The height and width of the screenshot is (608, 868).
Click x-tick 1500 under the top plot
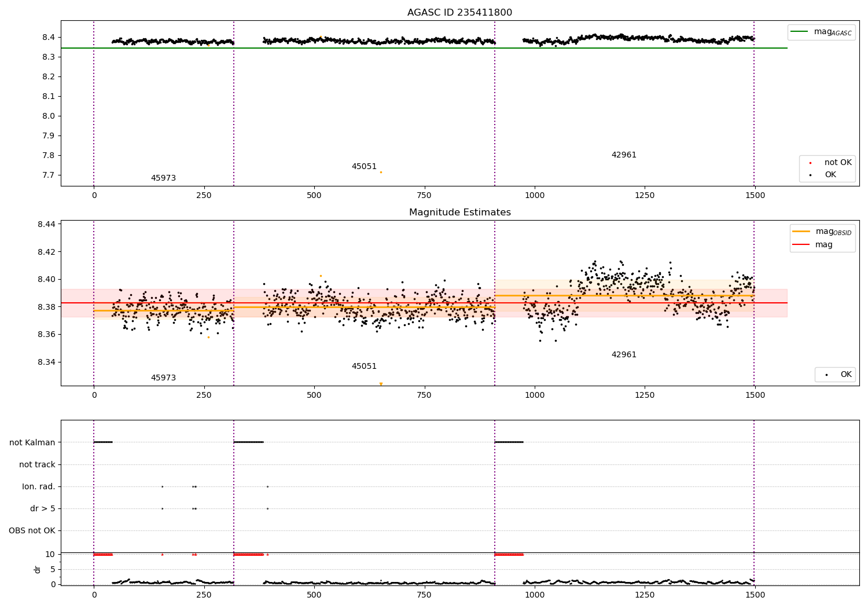coord(755,196)
